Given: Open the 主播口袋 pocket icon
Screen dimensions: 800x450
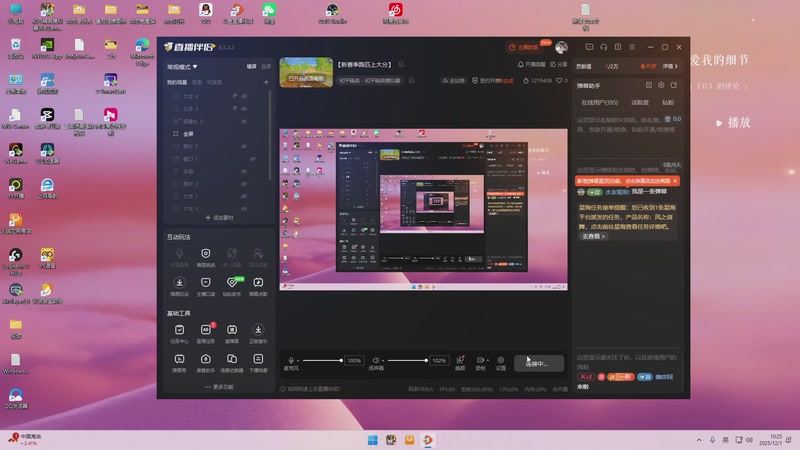Looking at the screenshot, I should pyautogui.click(x=206, y=283).
